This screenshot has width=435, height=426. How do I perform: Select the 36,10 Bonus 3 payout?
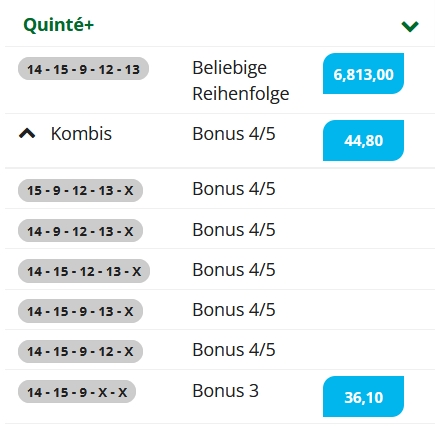363,397
